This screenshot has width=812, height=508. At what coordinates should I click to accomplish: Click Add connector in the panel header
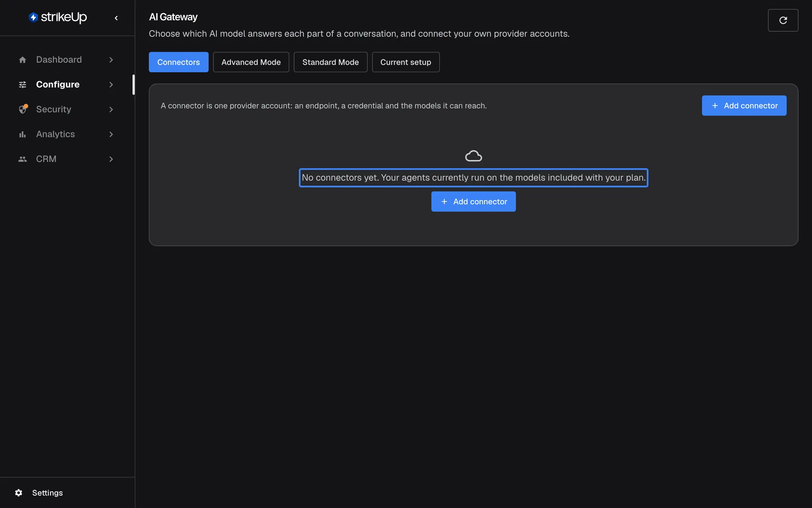pyautogui.click(x=744, y=105)
